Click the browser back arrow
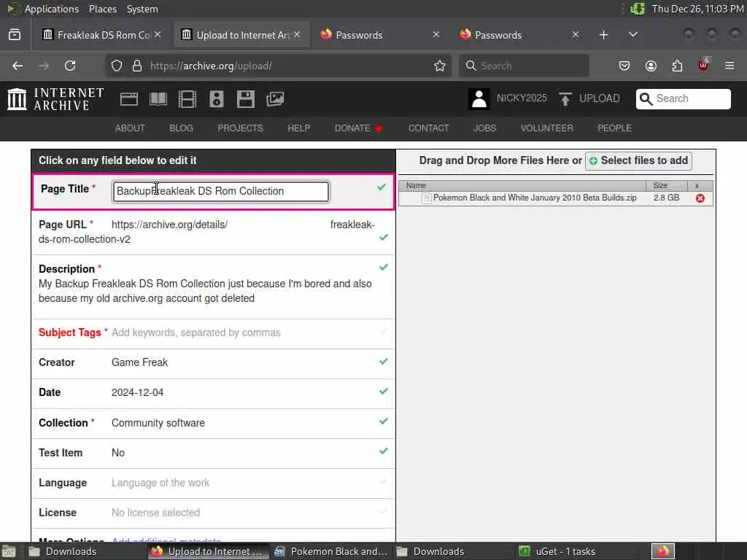This screenshot has height=560, width=747. 18,66
